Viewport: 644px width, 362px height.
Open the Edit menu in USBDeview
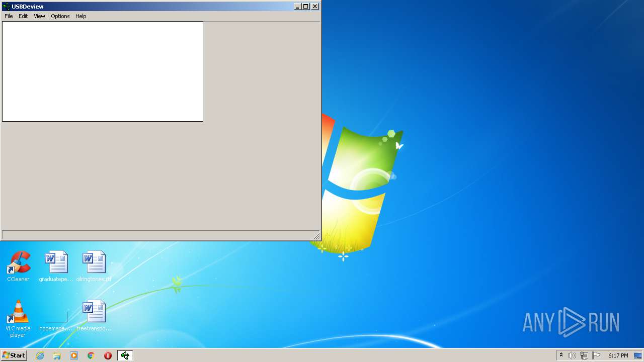(23, 16)
